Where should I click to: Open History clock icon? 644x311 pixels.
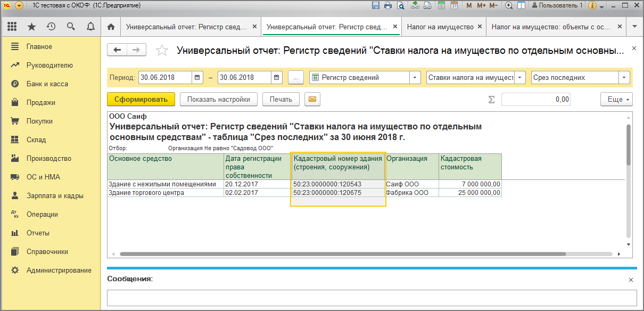51,26
